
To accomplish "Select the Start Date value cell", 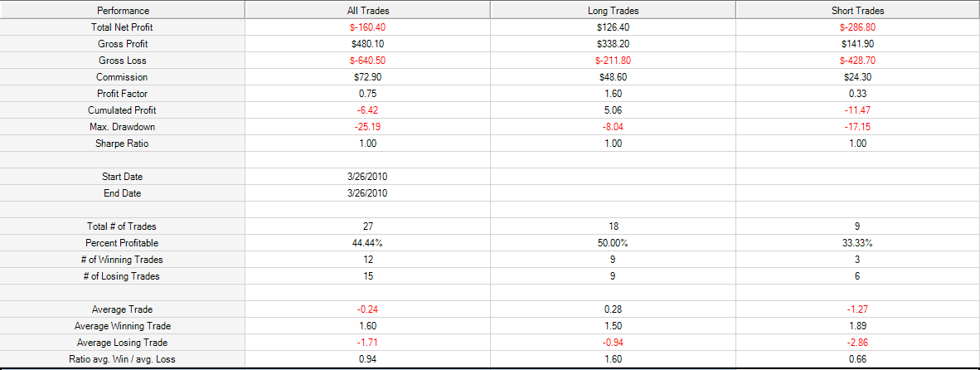I will 366,177.
